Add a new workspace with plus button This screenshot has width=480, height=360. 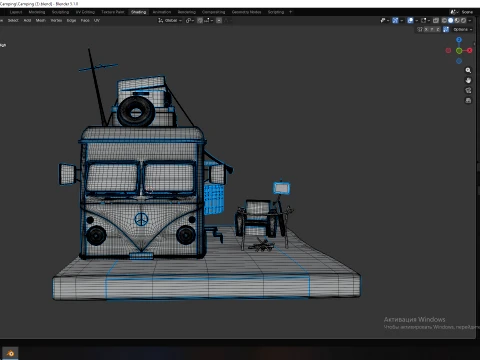[x=290, y=12]
